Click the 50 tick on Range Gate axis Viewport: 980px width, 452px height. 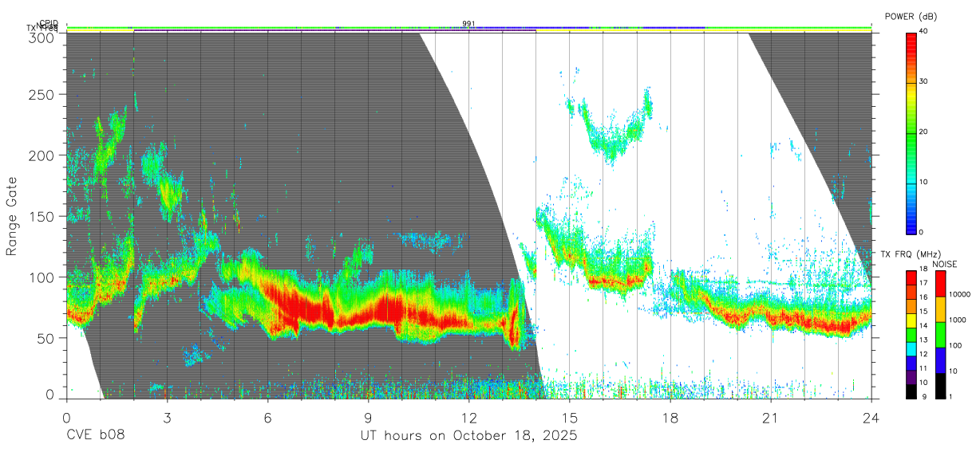(46, 338)
